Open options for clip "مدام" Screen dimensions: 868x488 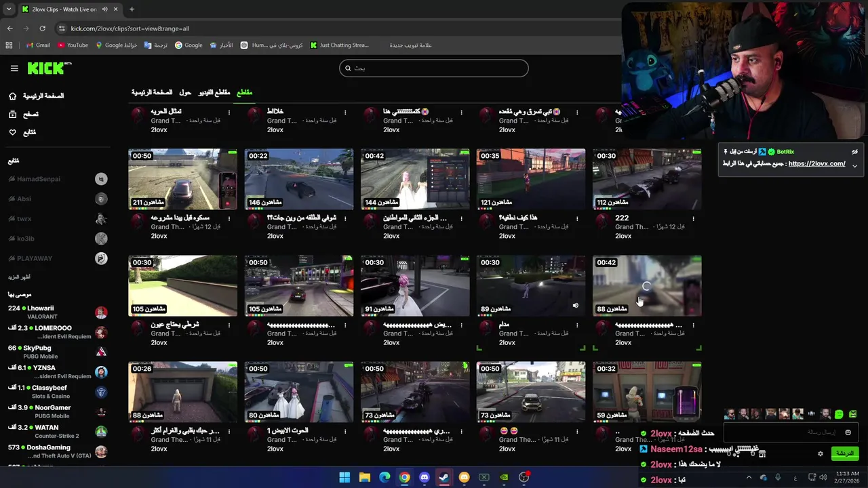[x=577, y=325]
